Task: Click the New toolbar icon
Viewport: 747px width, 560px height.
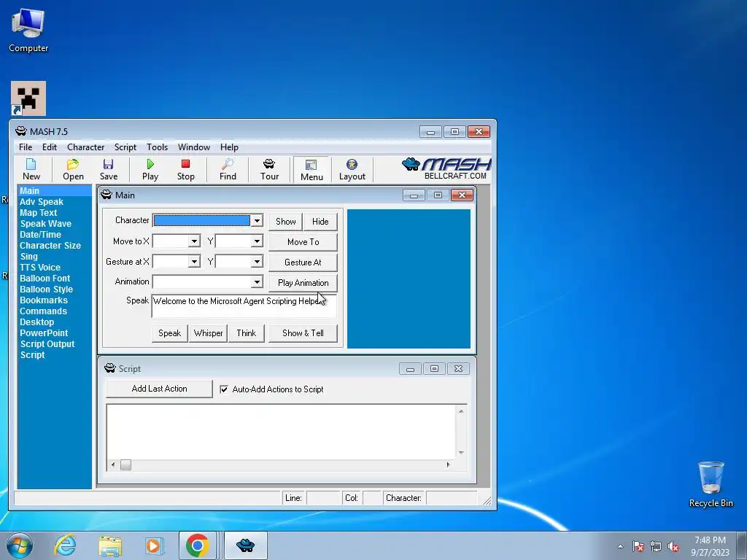Action: point(31,169)
